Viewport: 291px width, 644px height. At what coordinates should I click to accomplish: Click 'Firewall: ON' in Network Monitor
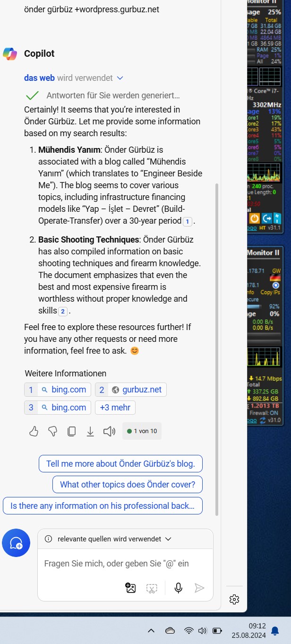coord(265,413)
